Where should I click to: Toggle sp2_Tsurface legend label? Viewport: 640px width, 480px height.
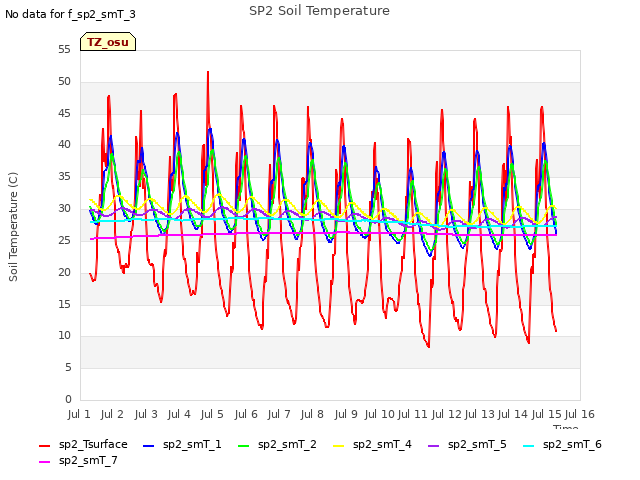93,444
